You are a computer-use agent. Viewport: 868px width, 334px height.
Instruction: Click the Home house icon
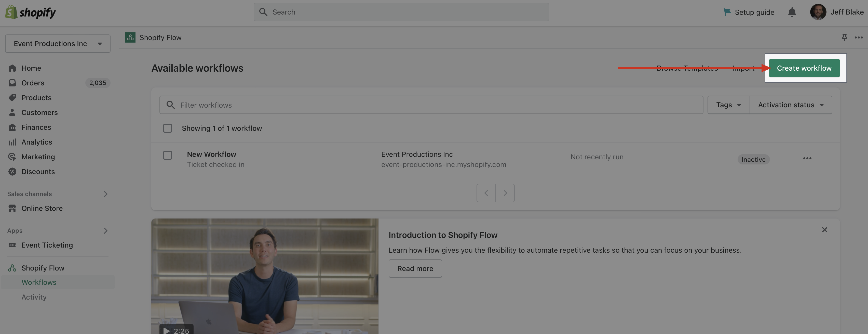click(x=12, y=68)
